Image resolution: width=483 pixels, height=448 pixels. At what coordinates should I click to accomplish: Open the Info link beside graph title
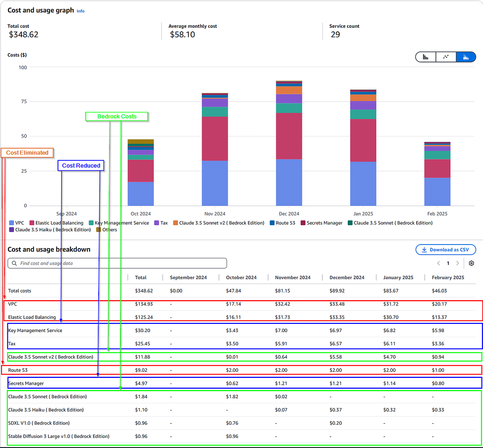(80, 11)
